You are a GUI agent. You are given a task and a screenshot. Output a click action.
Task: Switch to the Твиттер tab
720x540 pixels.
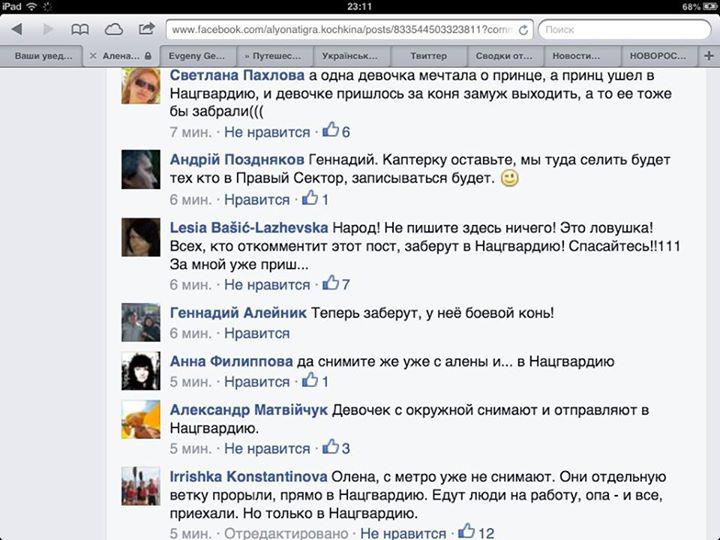(x=428, y=56)
